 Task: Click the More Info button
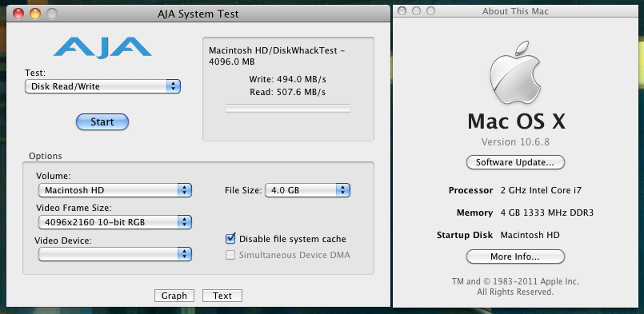click(x=515, y=257)
